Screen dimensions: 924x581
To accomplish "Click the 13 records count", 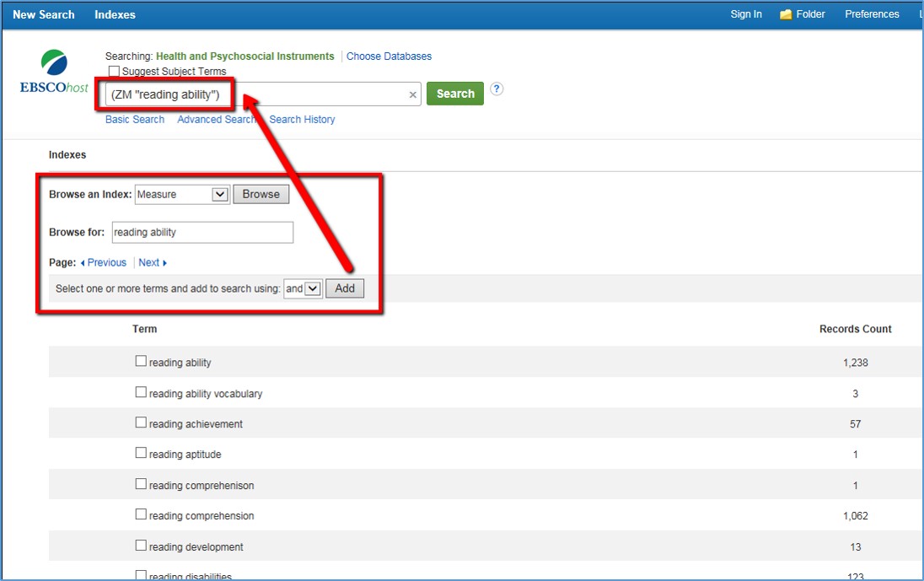I will click(855, 546).
